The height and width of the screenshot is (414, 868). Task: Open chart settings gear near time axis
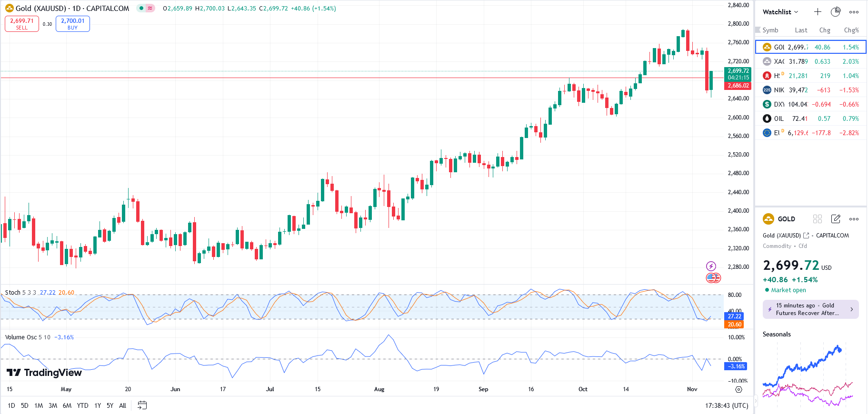[x=738, y=389]
